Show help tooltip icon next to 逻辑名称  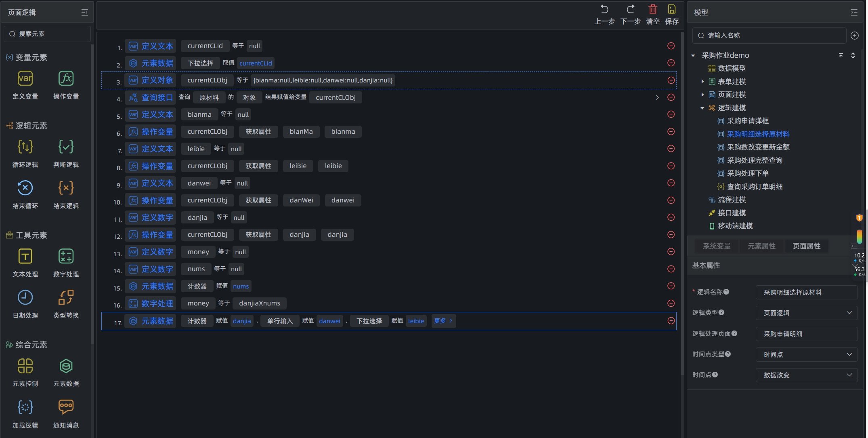click(x=726, y=292)
